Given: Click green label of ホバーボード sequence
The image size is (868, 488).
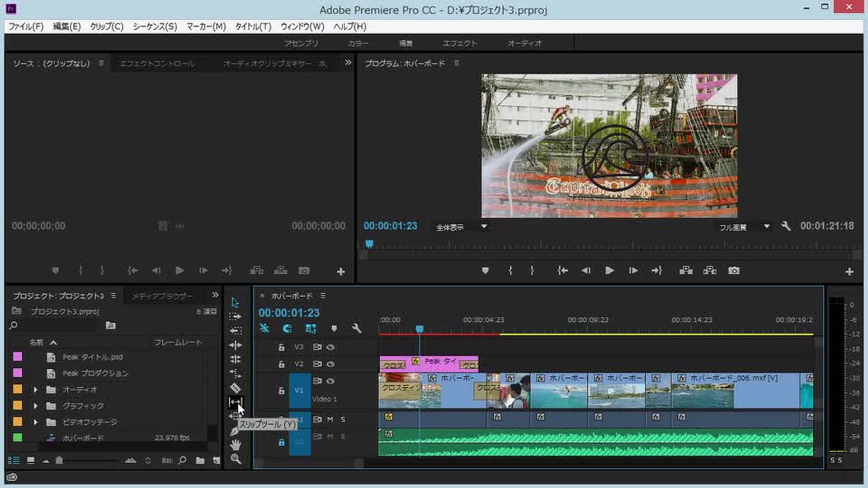Looking at the screenshot, I should coord(18,437).
